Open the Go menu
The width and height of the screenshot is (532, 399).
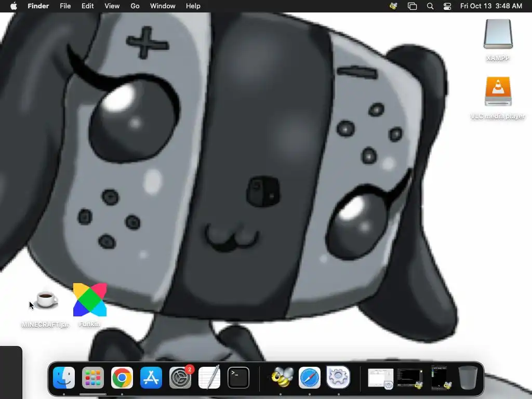pyautogui.click(x=135, y=6)
